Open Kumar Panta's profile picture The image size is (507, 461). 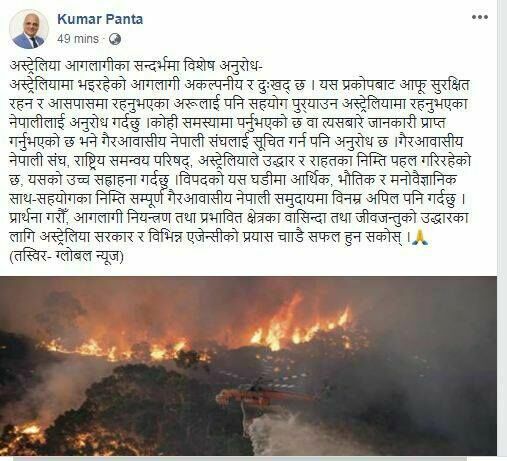point(29,29)
